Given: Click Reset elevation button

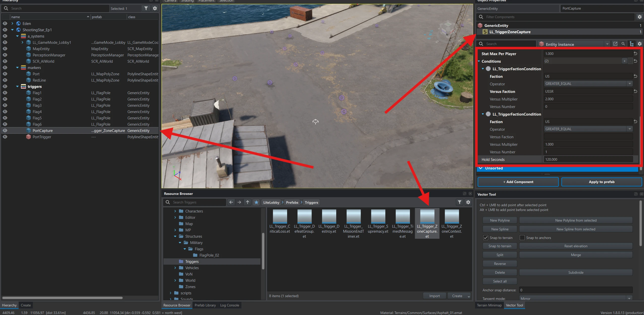Looking at the screenshot, I should point(576,246).
